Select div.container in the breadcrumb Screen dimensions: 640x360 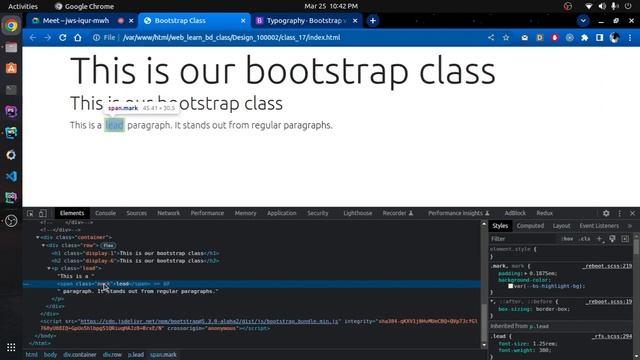(80, 355)
